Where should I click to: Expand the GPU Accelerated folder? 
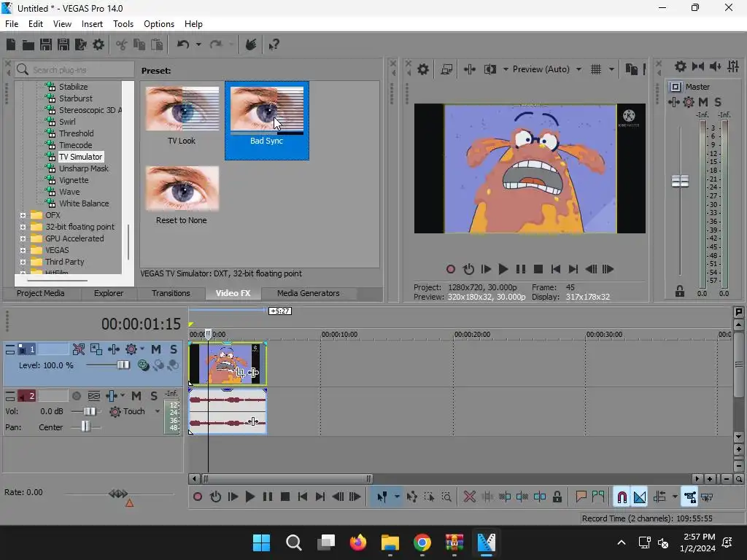(23, 238)
